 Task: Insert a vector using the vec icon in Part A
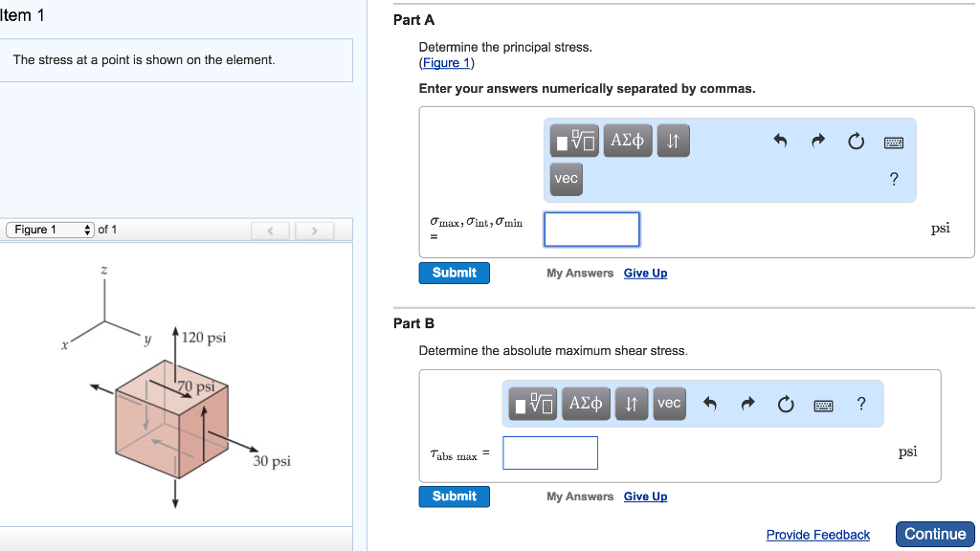[x=566, y=178]
